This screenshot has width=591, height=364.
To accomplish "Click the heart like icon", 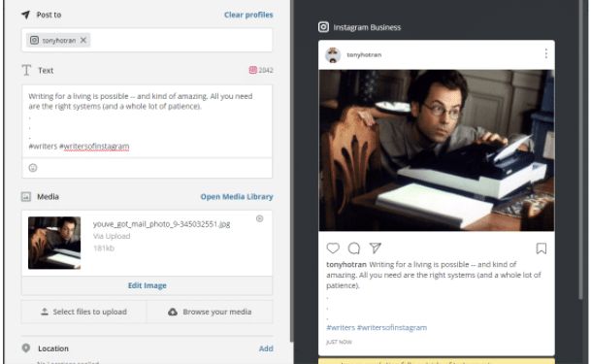I will click(x=333, y=248).
